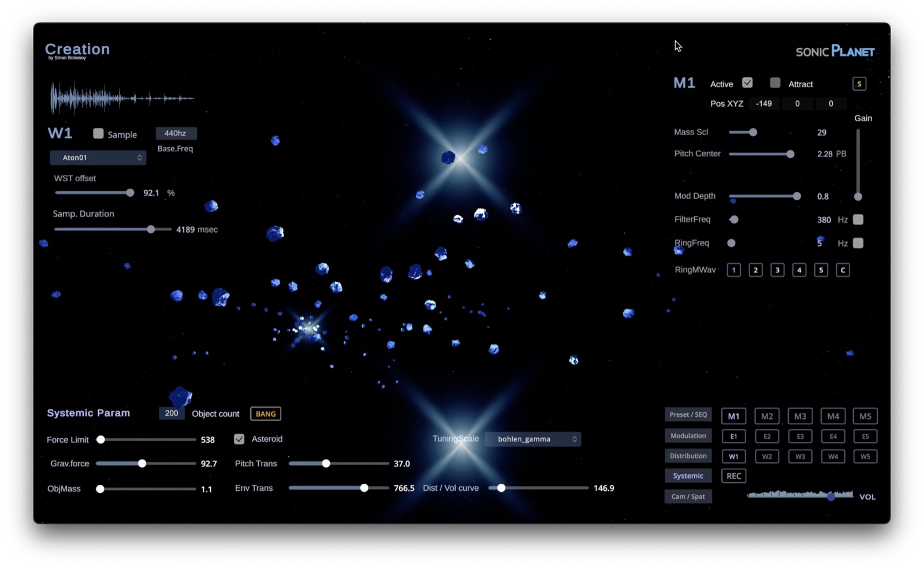Uncheck the Active checkbox for M1
Viewport: 924px width, 568px height.
point(747,83)
